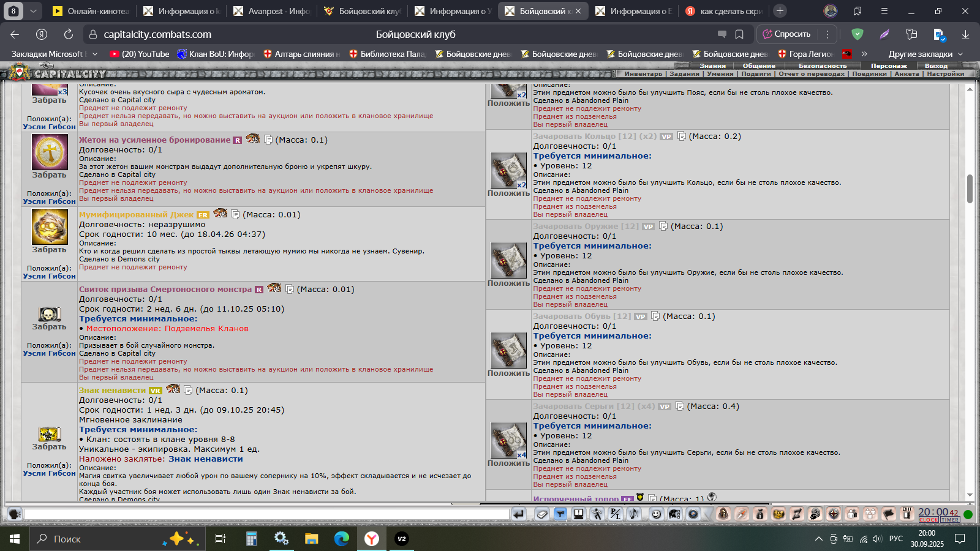This screenshot has height=551, width=980.
Task: Open tab group dropdown chevron at top-left
Action: (x=33, y=10)
